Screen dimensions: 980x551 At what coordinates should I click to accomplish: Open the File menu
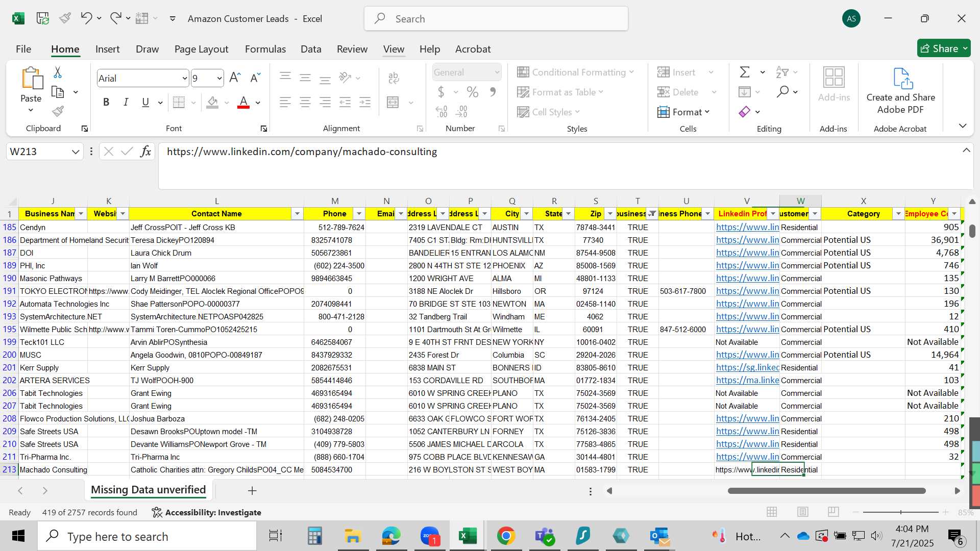(x=23, y=49)
